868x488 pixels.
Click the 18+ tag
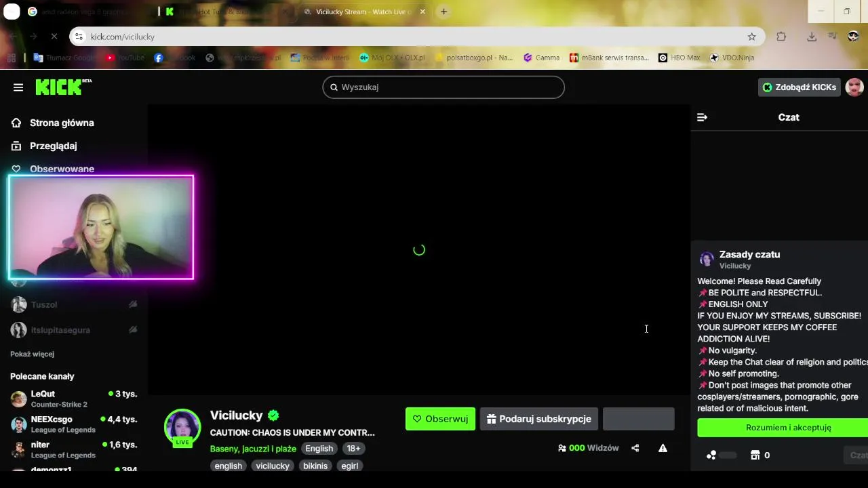pos(353,449)
